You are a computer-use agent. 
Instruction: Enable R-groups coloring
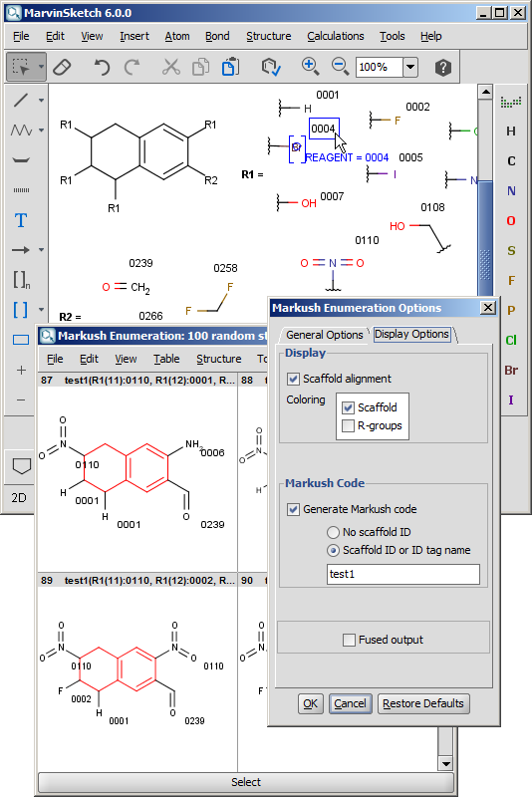[348, 425]
